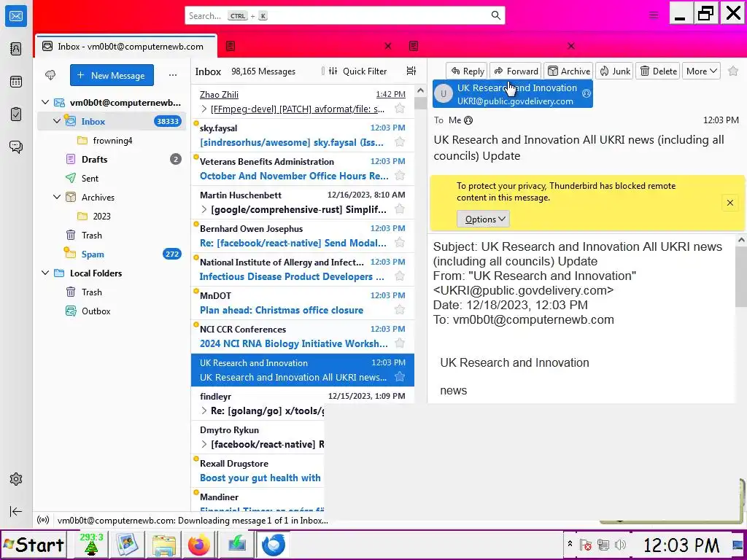Open the Mail space icon
Screen dimensions: 747x560
pos(16,16)
